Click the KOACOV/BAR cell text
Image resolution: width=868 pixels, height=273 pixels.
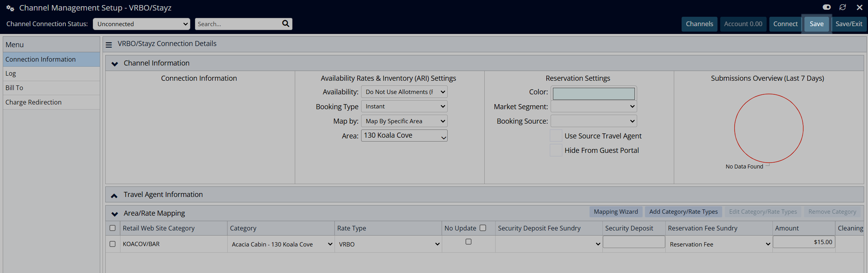tap(141, 244)
